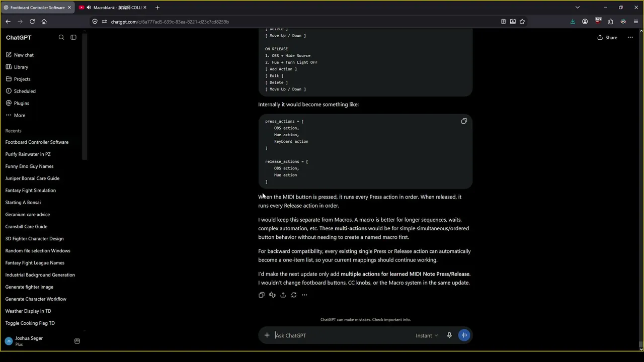
Task: Click the icon beside Joshua Seger profile
Action: (77, 341)
